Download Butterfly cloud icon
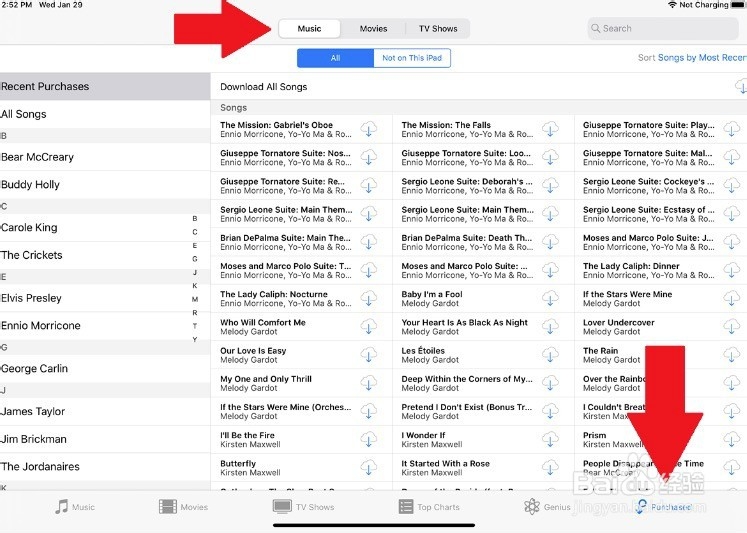Screen dimensions: 747x533 tap(368, 467)
